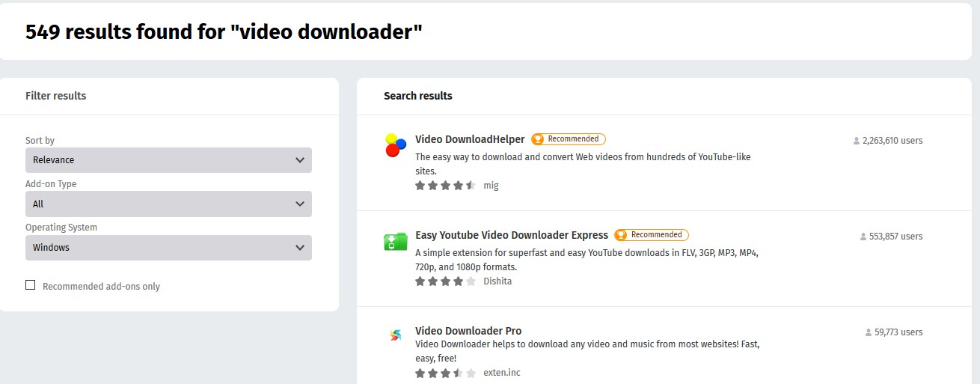
Task: Open Easy Youtube Video Downloader Express link
Action: coord(512,235)
